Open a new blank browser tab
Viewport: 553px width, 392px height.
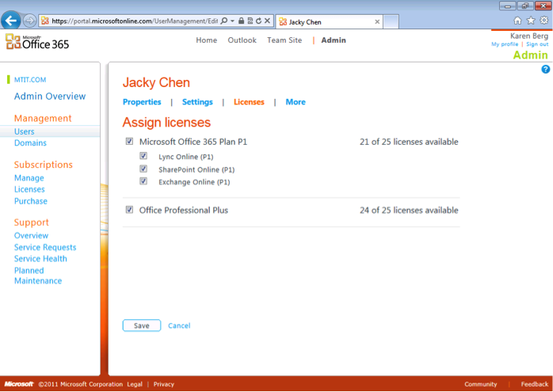click(x=391, y=22)
